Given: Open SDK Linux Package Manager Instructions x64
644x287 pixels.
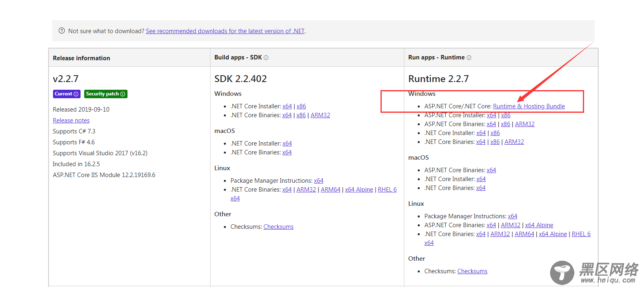Looking at the screenshot, I should (x=319, y=181).
